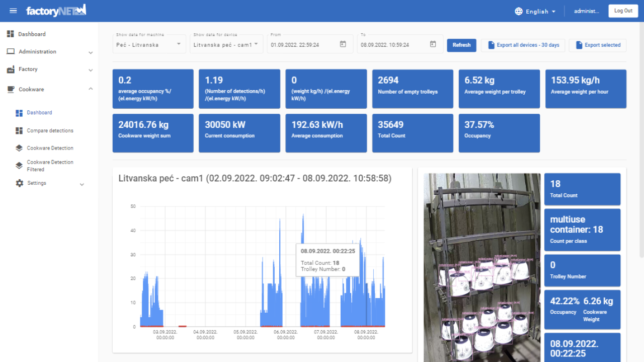
Task: Collapse the Cookware section chevron
Action: tap(91, 89)
